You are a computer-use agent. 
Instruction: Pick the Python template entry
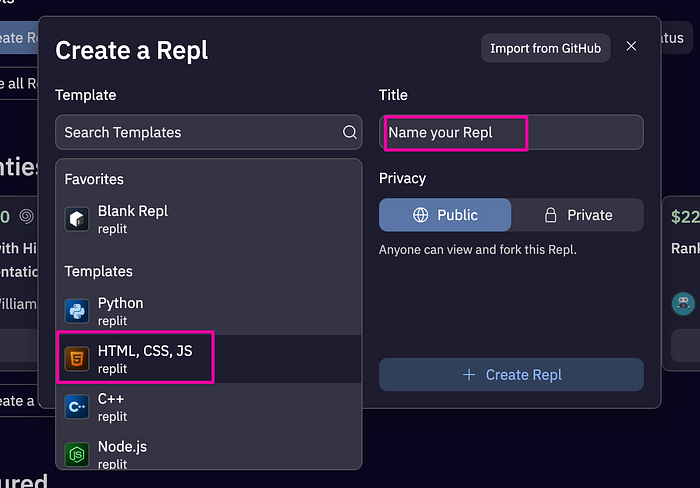(209, 311)
